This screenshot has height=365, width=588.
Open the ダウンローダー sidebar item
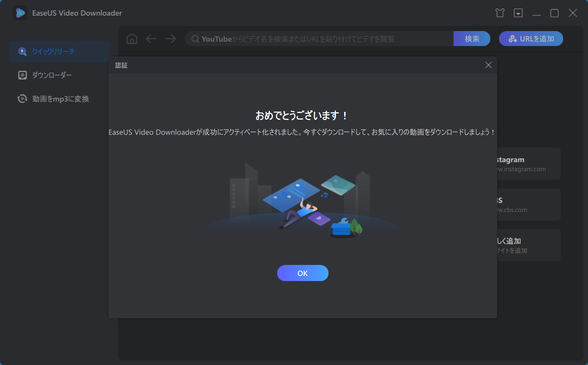click(59, 75)
